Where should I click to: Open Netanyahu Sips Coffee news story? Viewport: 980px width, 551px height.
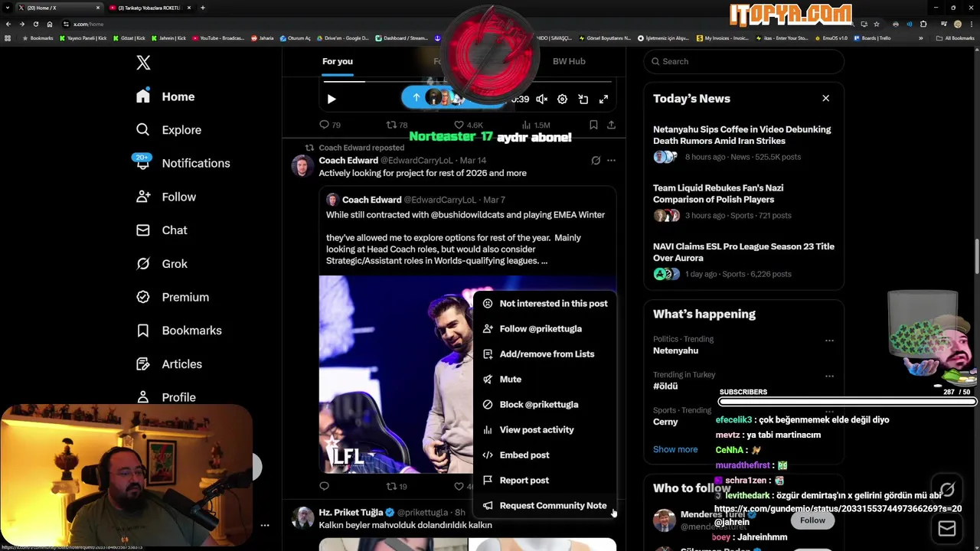(x=743, y=143)
